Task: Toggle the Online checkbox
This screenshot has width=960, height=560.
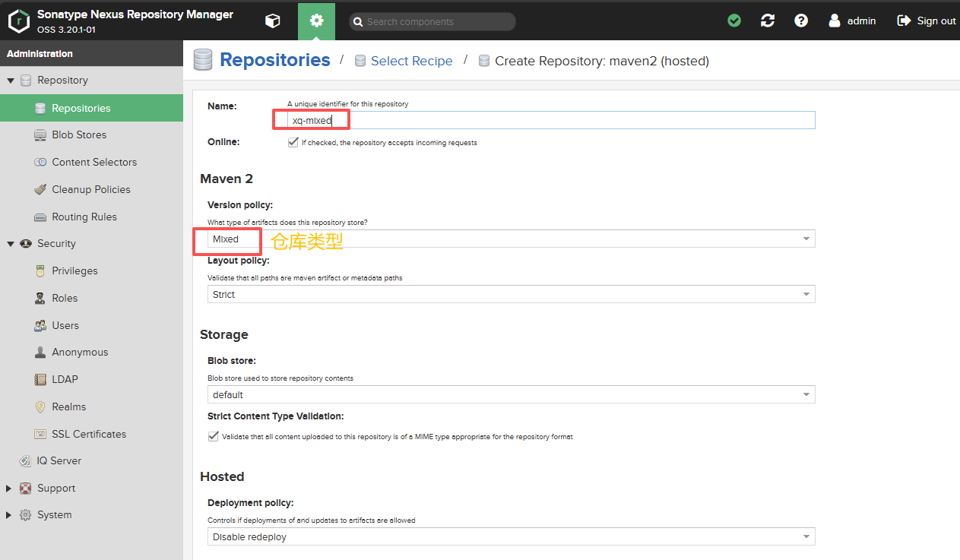Action: (x=293, y=142)
